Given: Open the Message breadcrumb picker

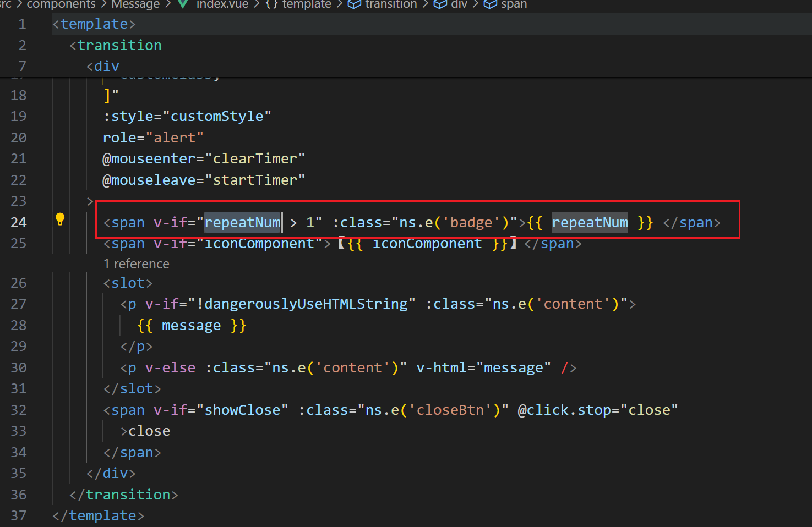Looking at the screenshot, I should [135, 4].
